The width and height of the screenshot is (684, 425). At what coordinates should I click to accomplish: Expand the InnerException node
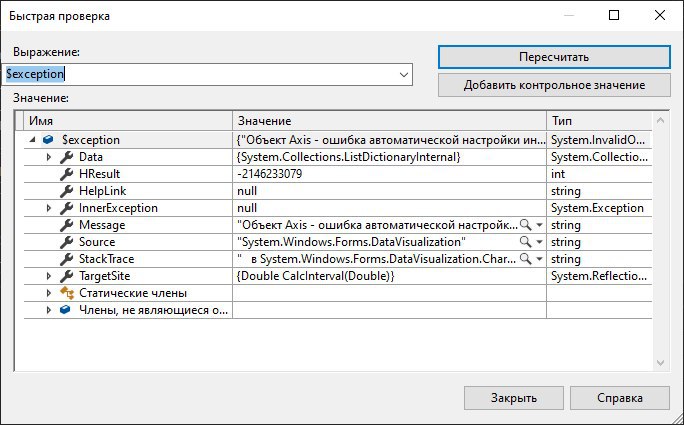(49, 208)
